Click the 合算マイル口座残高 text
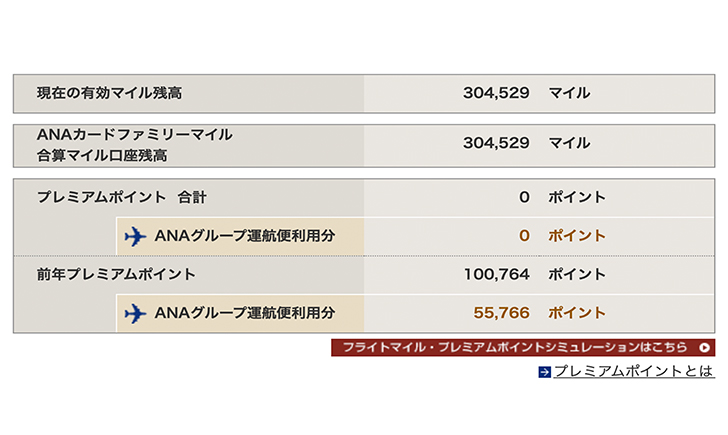 pos(102,156)
